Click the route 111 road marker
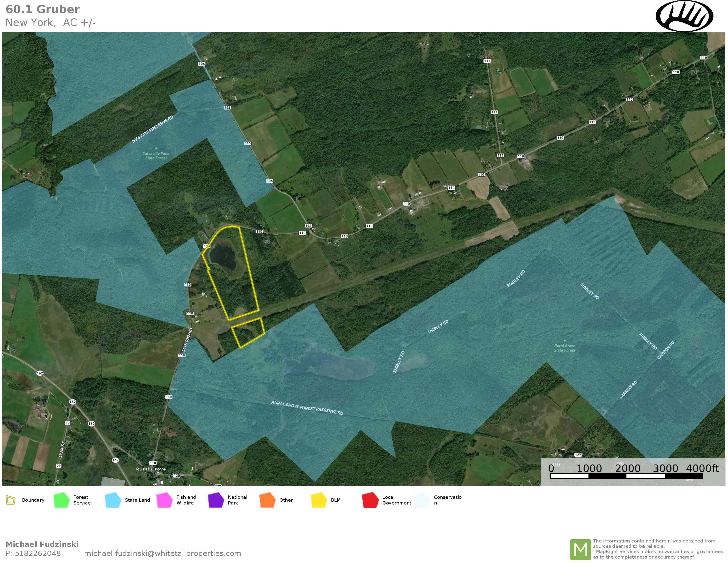 [x=487, y=61]
